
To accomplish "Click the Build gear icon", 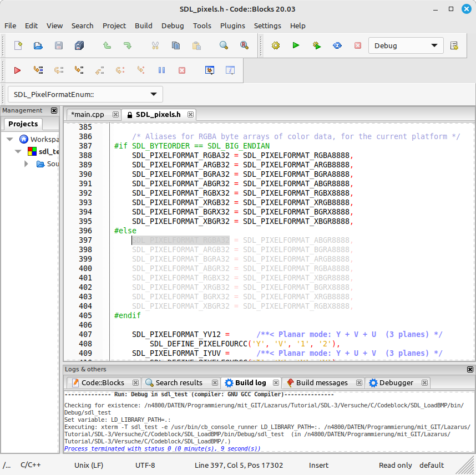I will 276,45.
